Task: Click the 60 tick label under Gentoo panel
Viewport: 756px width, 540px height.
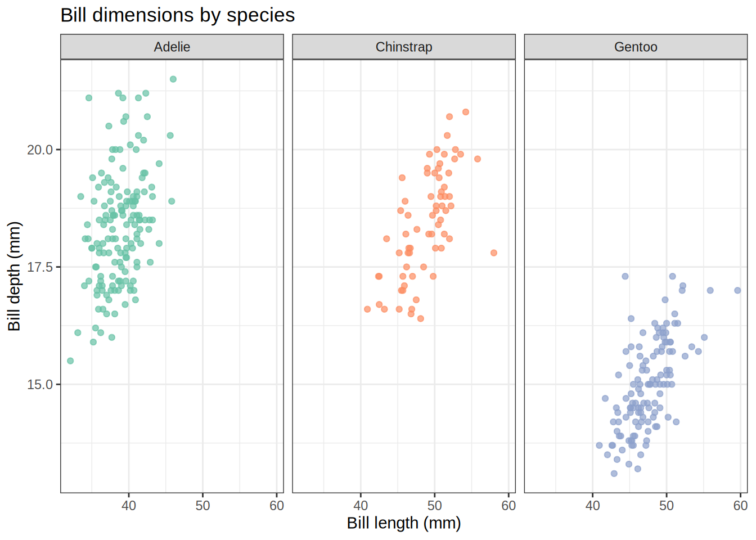Action: point(740,506)
